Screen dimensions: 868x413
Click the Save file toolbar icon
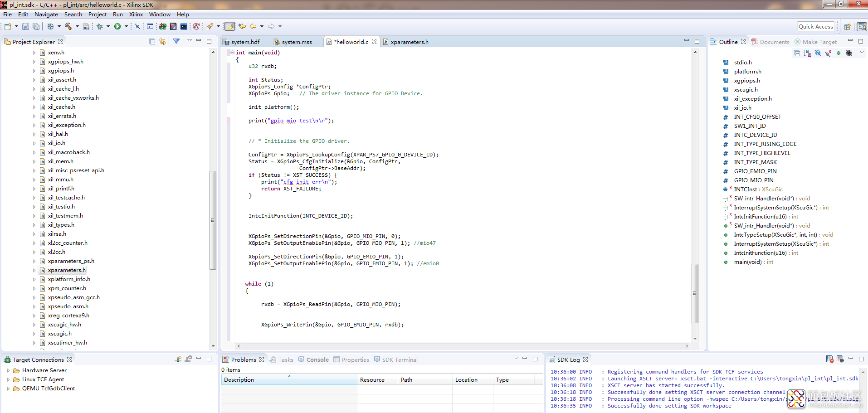(x=25, y=27)
